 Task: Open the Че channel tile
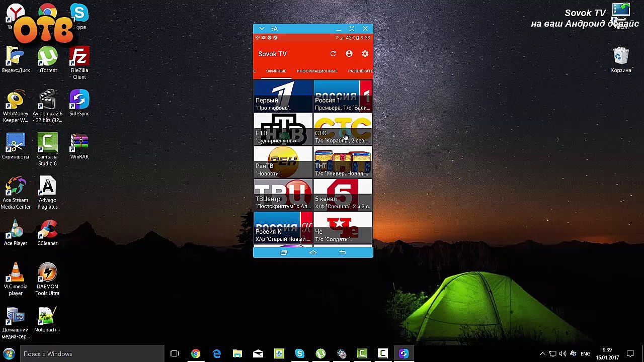343,228
